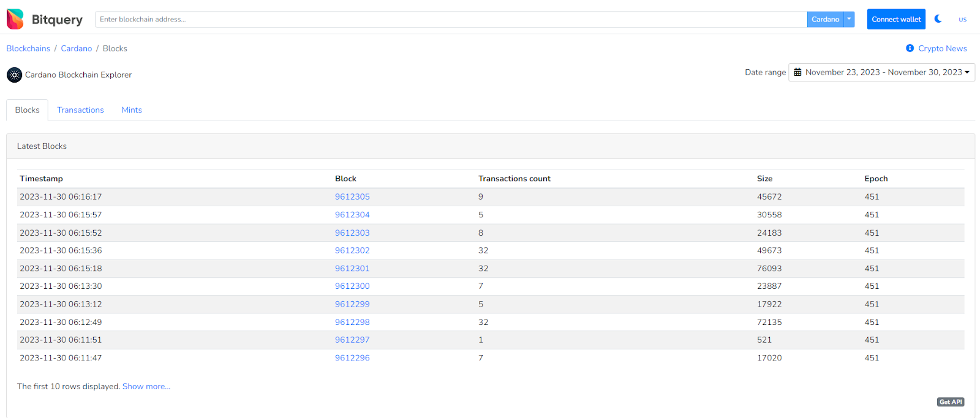The image size is (980, 418).
Task: Click timestamp 2023-11-30 06:16:17
Action: click(x=61, y=196)
